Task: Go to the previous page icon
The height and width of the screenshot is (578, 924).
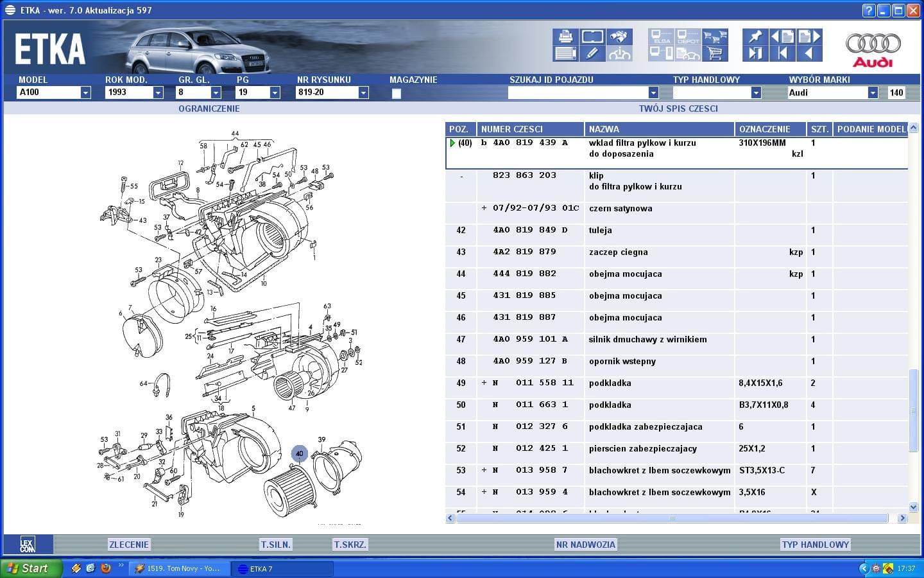Action: tap(782, 37)
